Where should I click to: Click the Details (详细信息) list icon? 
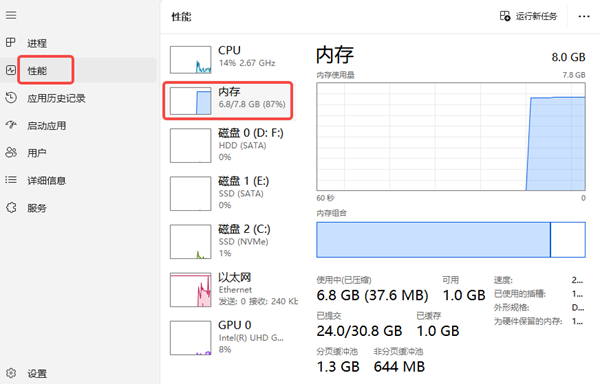click(x=11, y=180)
